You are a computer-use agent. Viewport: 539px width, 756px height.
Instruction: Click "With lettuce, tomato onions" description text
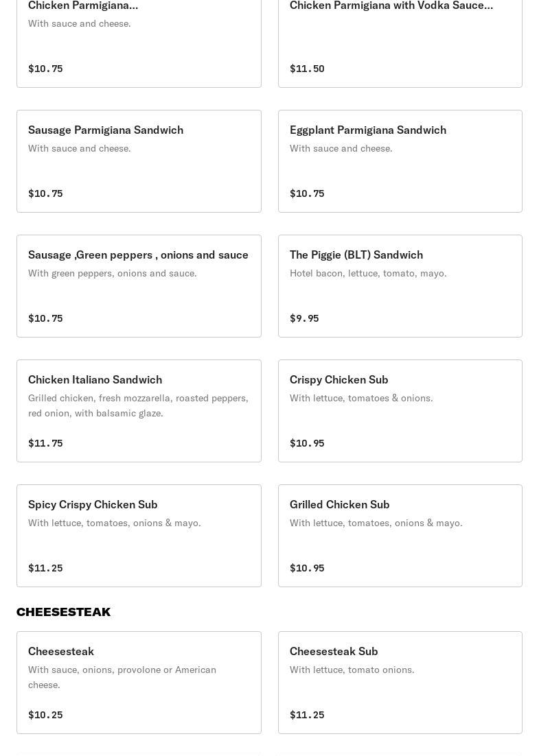click(352, 670)
